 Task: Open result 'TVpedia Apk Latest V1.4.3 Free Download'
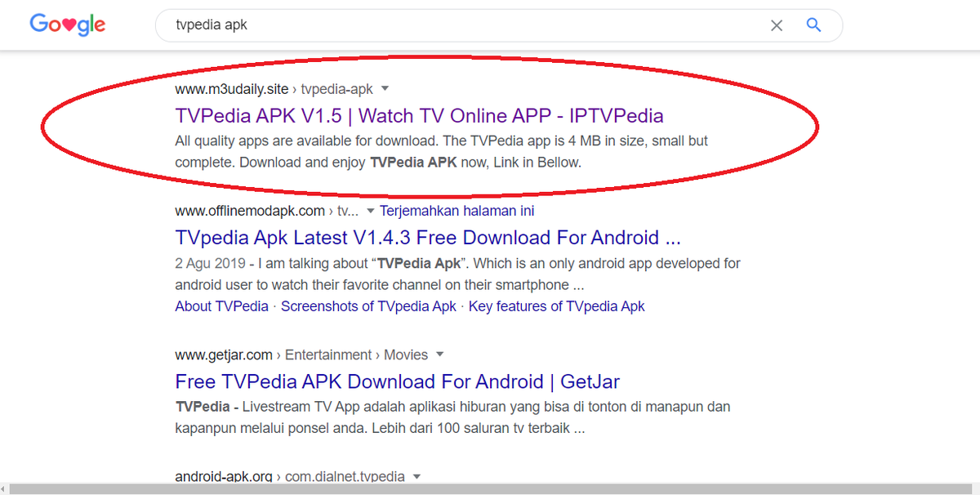click(428, 238)
